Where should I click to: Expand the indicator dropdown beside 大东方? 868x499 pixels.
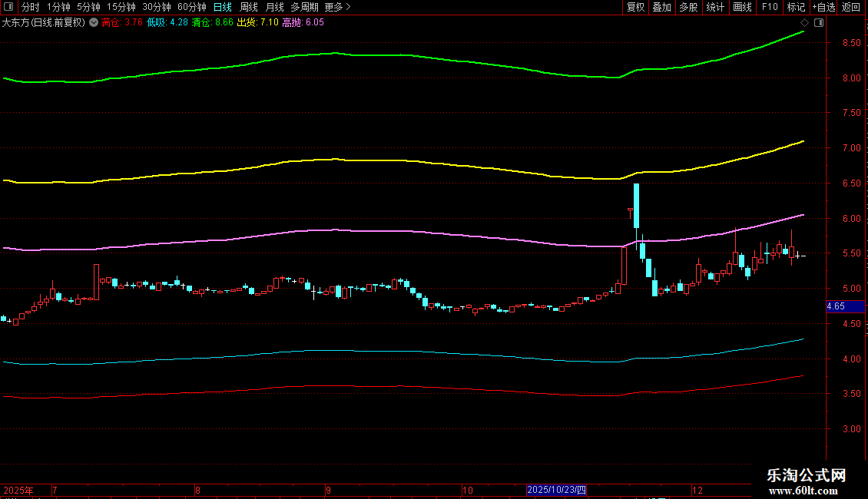[94, 23]
